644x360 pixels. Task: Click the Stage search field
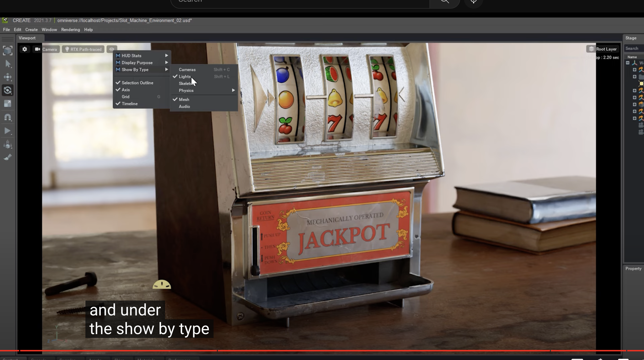click(633, 48)
